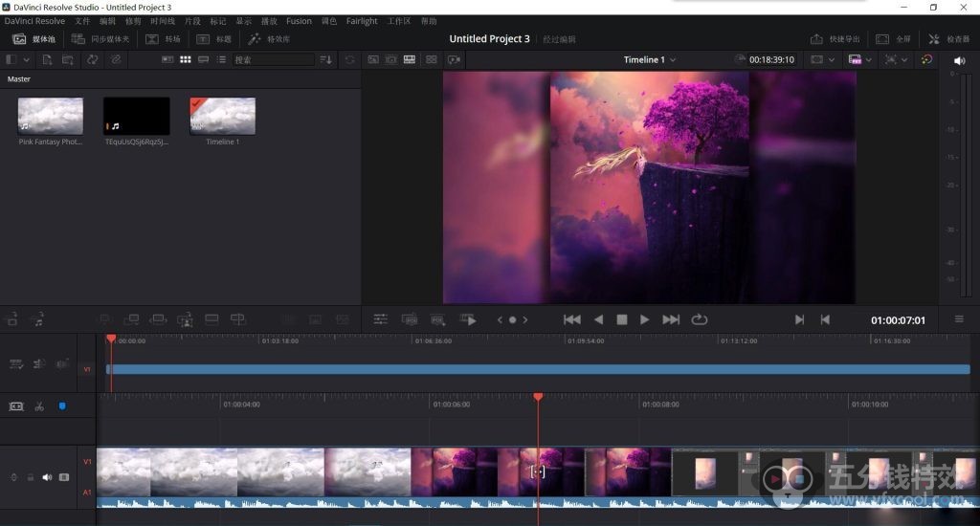
Task: Open the viewer options hamburger menu
Action: (959, 319)
